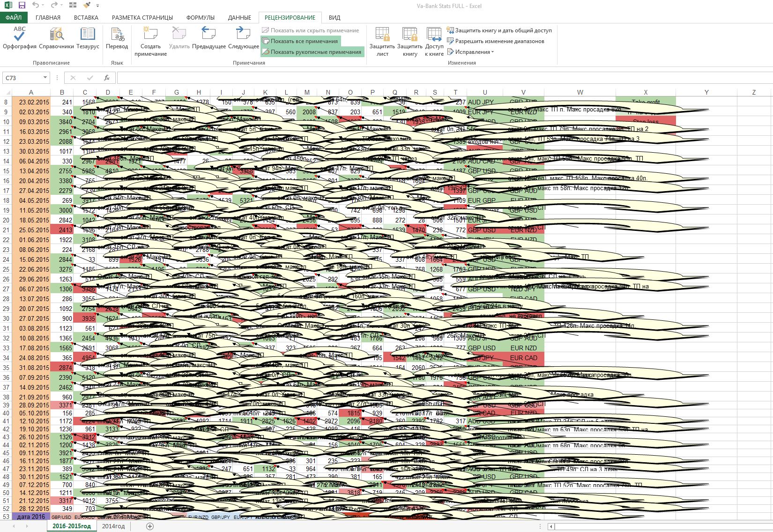Image resolution: width=773 pixels, height=532 pixels.
Task: Toggle Показать рукописные примечания
Action: point(312,52)
